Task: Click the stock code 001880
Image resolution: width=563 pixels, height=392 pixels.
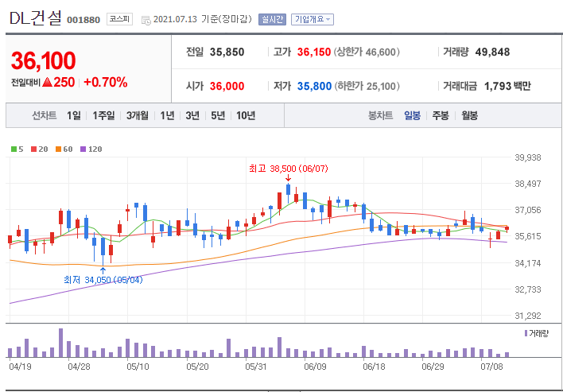Action: point(83,20)
